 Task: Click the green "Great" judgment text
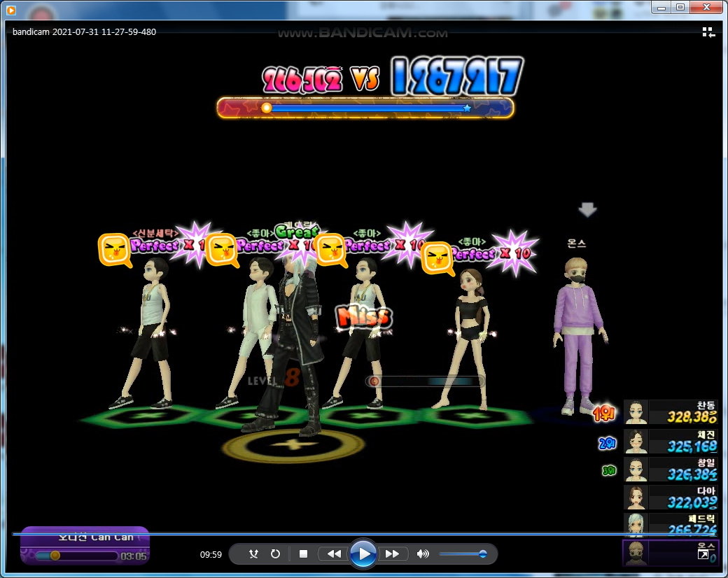click(297, 231)
